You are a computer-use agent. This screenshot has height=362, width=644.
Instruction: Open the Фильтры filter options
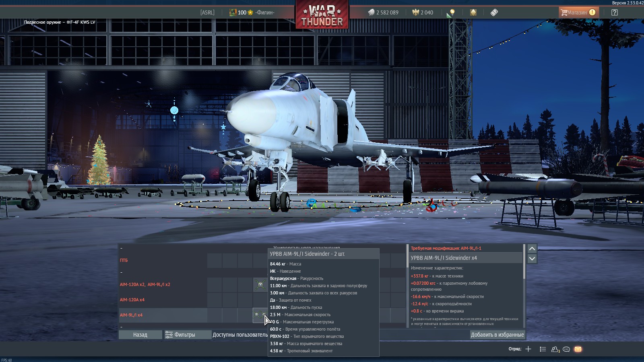(180, 335)
